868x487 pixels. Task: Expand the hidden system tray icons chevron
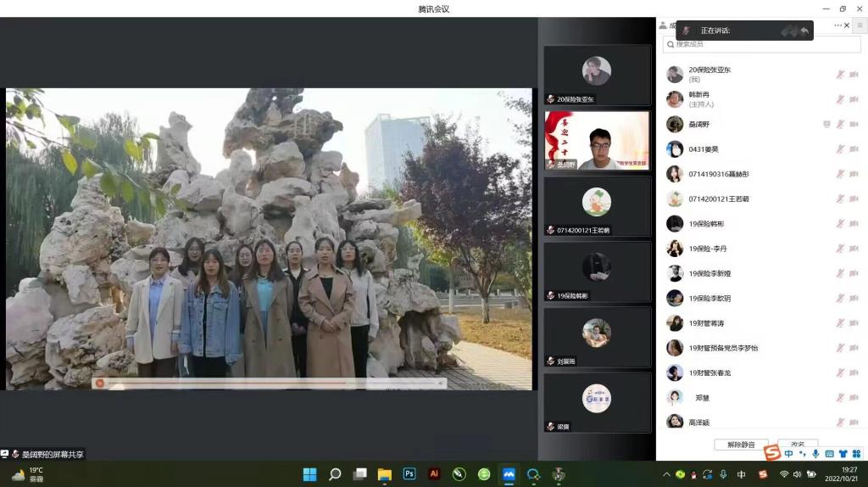(x=666, y=474)
